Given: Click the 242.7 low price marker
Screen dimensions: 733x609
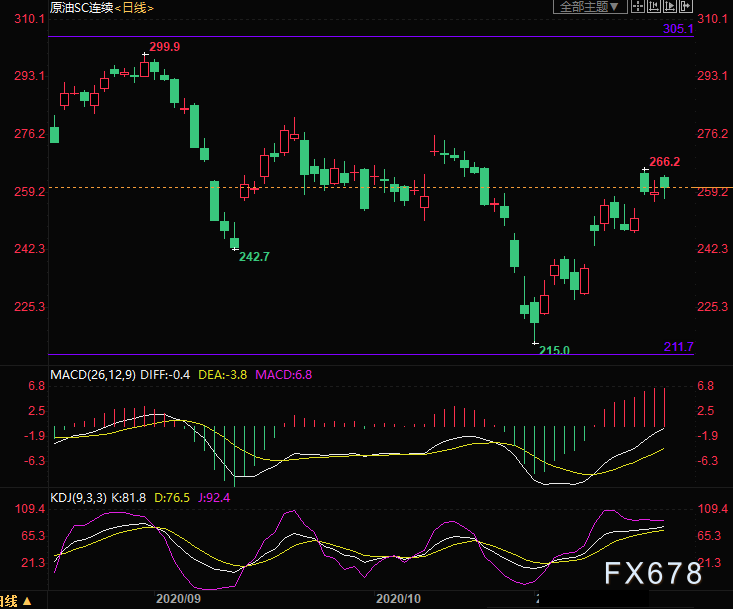Looking at the screenshot, I should 254,257.
